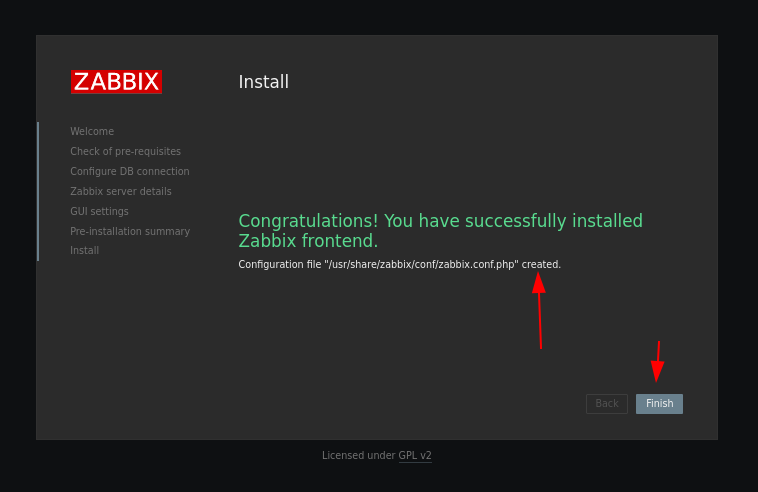
Task: Open Pre-installation summary step
Action: pos(130,231)
